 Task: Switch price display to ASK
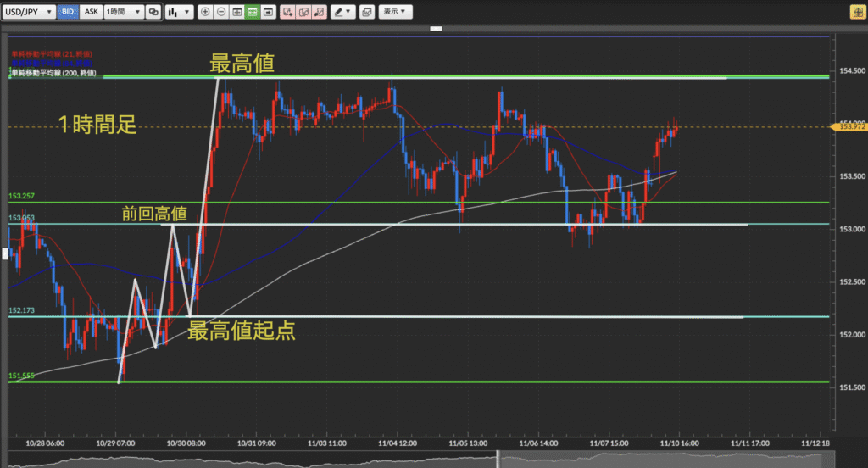tap(92, 12)
